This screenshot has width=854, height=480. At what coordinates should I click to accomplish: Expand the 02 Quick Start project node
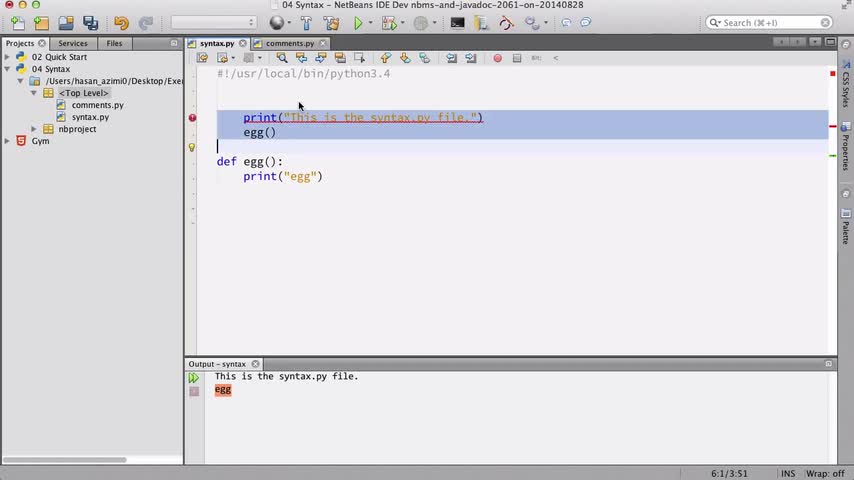[x=7, y=57]
